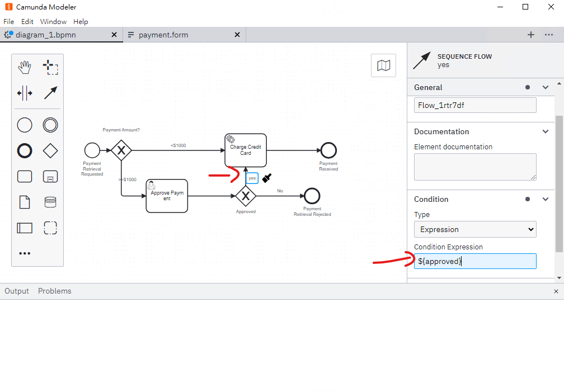Close the bottom output panel
The width and height of the screenshot is (564, 392).
[x=556, y=291]
